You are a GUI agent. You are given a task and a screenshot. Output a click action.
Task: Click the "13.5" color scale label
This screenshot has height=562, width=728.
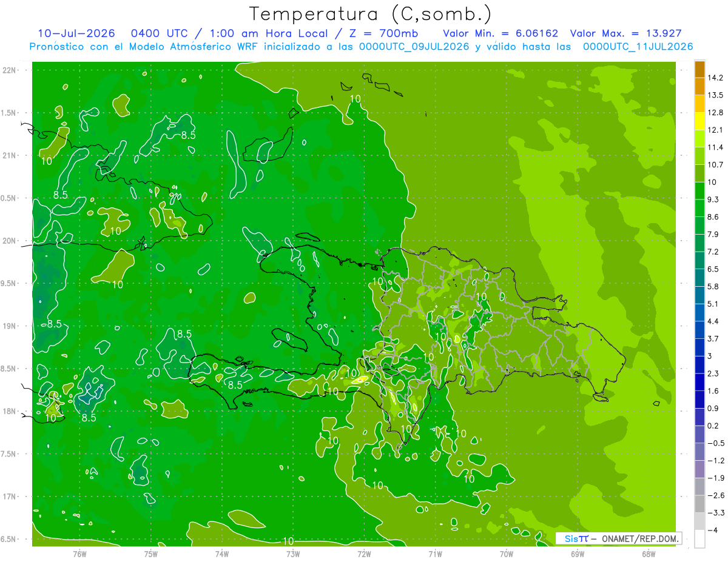[715, 95]
